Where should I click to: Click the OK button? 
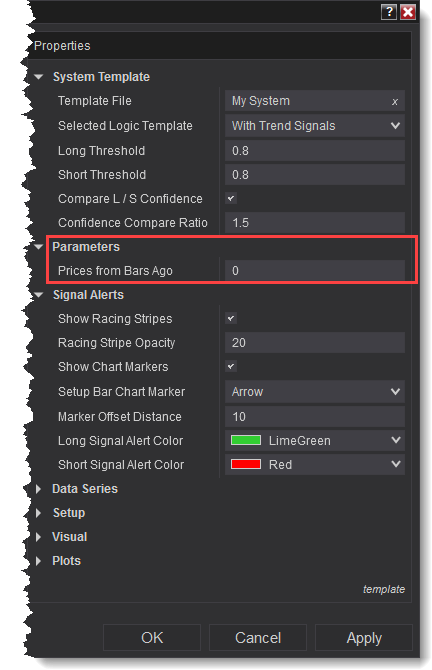pos(152,638)
